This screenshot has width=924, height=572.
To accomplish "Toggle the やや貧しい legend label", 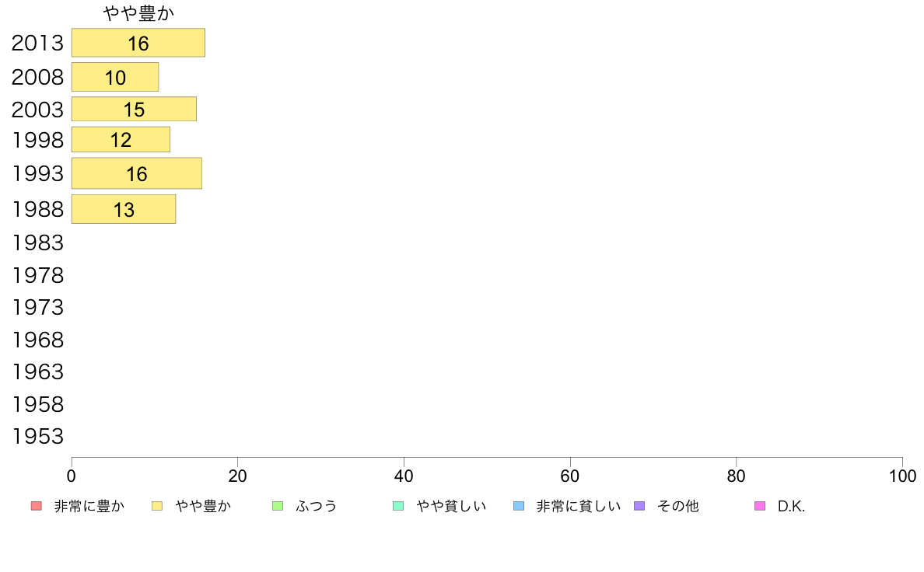I will [451, 507].
